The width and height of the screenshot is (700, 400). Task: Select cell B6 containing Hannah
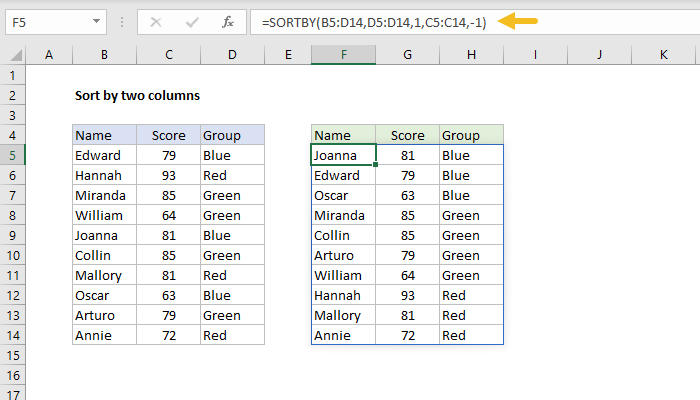104,175
